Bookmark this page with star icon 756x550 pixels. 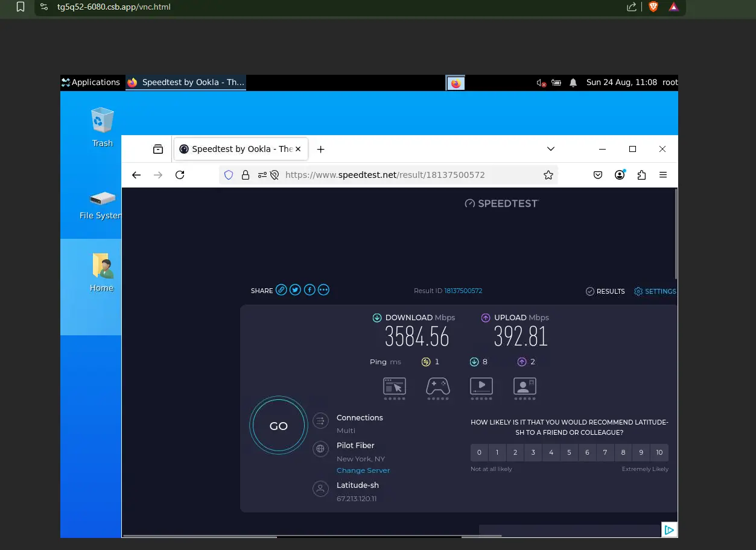548,175
